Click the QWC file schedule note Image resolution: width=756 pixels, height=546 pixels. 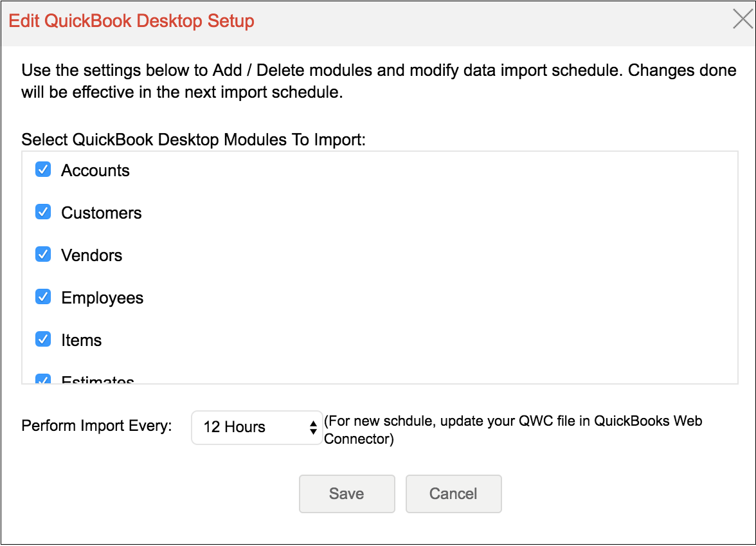coord(513,430)
